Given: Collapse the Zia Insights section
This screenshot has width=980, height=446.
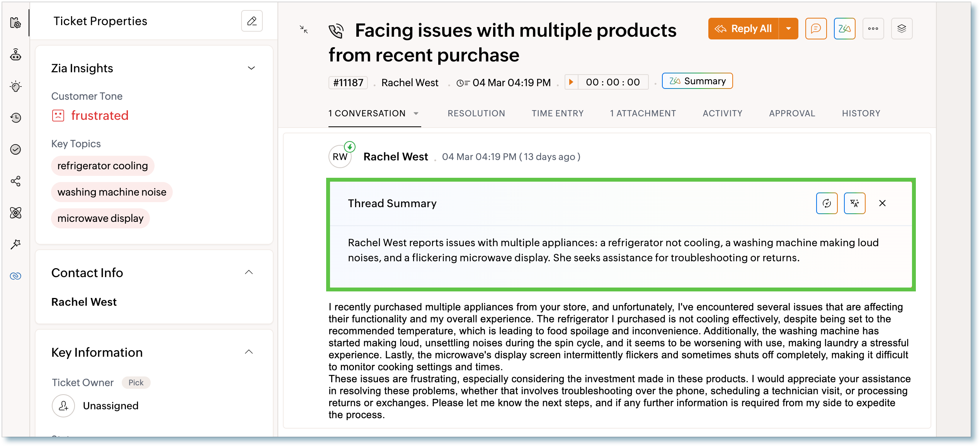Looking at the screenshot, I should click(251, 68).
